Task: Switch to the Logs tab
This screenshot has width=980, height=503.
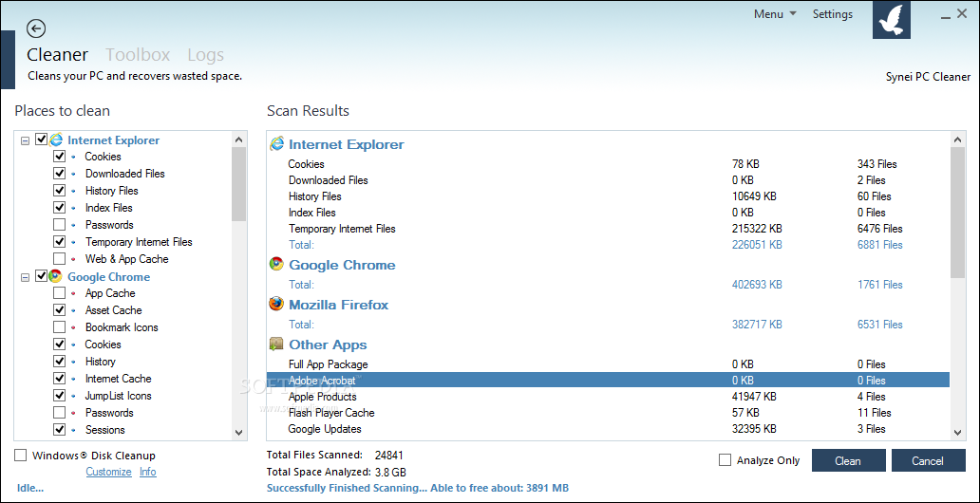Action: tap(206, 55)
